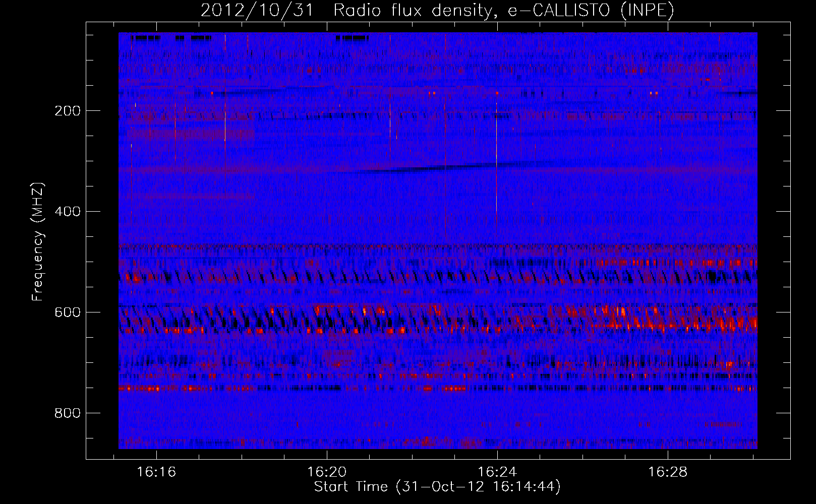Click the 600 frequency tick label
This screenshot has width=816, height=504.
click(67, 312)
